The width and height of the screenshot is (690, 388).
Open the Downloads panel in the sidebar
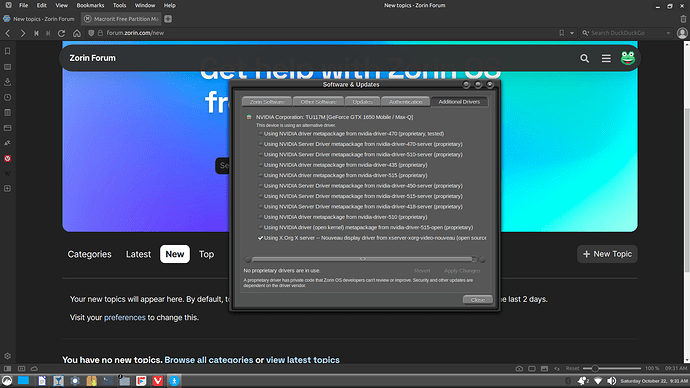tap(7, 82)
